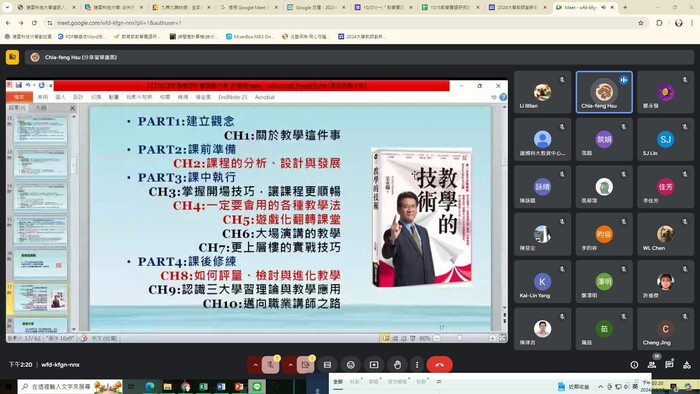The width and height of the screenshot is (700, 394).
Task: Open the emoji reactions button
Action: click(351, 365)
